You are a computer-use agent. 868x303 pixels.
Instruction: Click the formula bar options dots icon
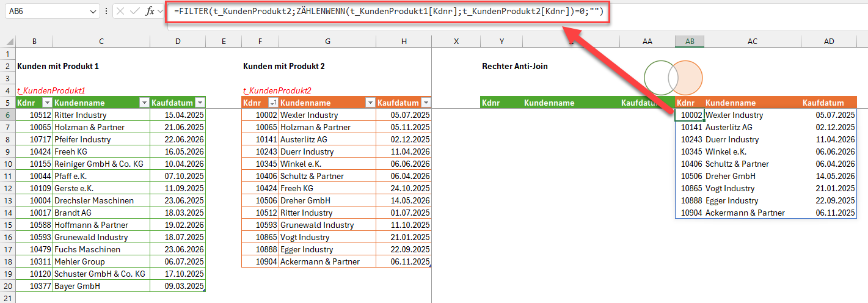tap(107, 11)
